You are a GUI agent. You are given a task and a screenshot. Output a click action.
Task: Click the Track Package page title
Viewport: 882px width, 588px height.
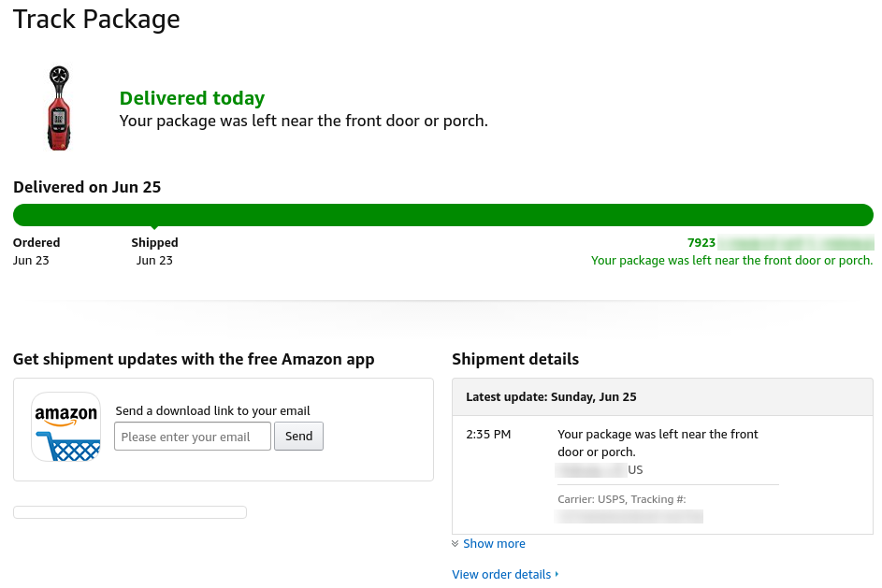click(x=95, y=19)
